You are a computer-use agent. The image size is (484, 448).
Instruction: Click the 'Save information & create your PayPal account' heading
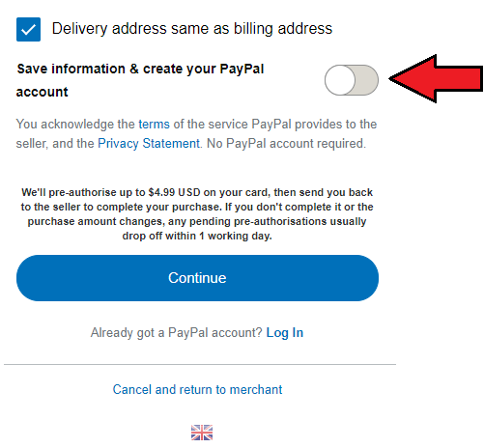coord(140,80)
